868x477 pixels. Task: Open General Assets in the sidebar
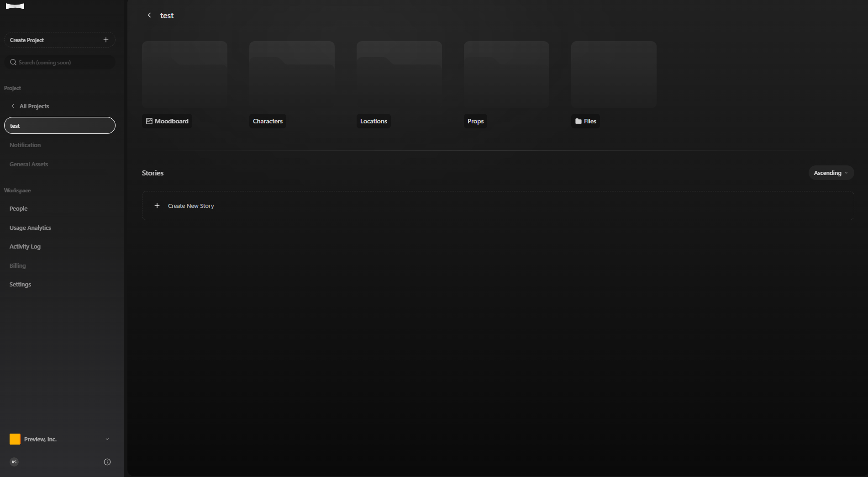29,164
